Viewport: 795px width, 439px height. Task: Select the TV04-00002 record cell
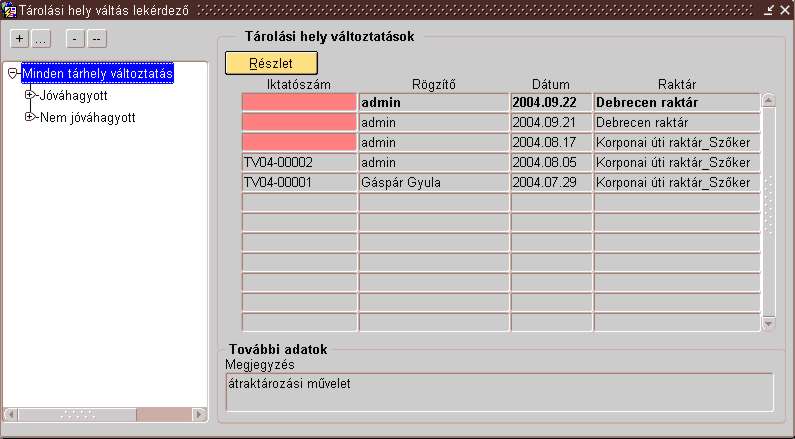(x=300, y=162)
